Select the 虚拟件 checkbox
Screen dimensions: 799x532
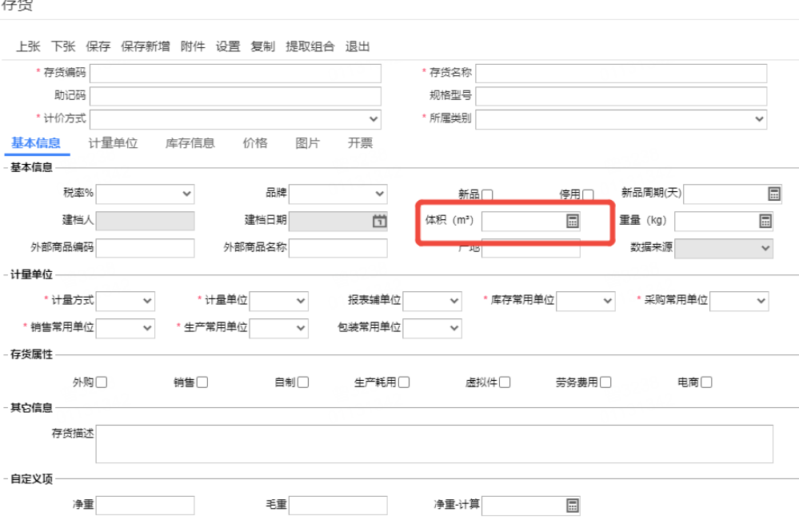pyautogui.click(x=505, y=382)
